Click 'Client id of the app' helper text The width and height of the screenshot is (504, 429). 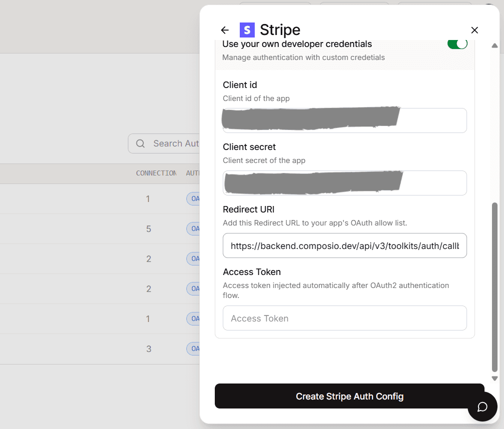click(x=256, y=98)
